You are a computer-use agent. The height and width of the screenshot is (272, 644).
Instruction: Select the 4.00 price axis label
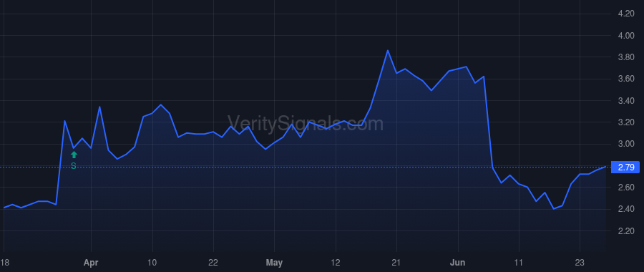click(626, 36)
